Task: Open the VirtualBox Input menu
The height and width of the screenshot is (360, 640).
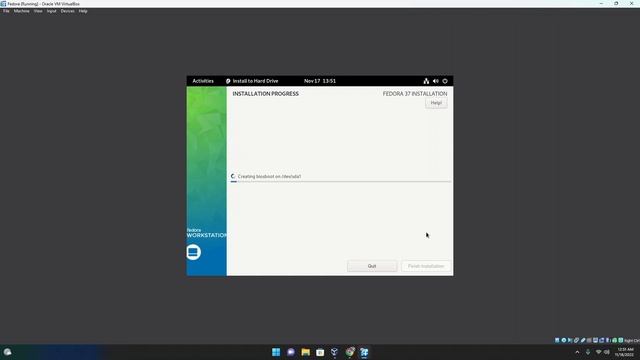Action: point(51,11)
